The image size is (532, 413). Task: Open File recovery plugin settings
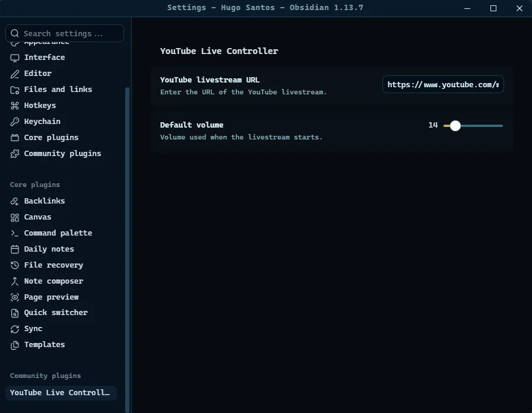point(61,265)
